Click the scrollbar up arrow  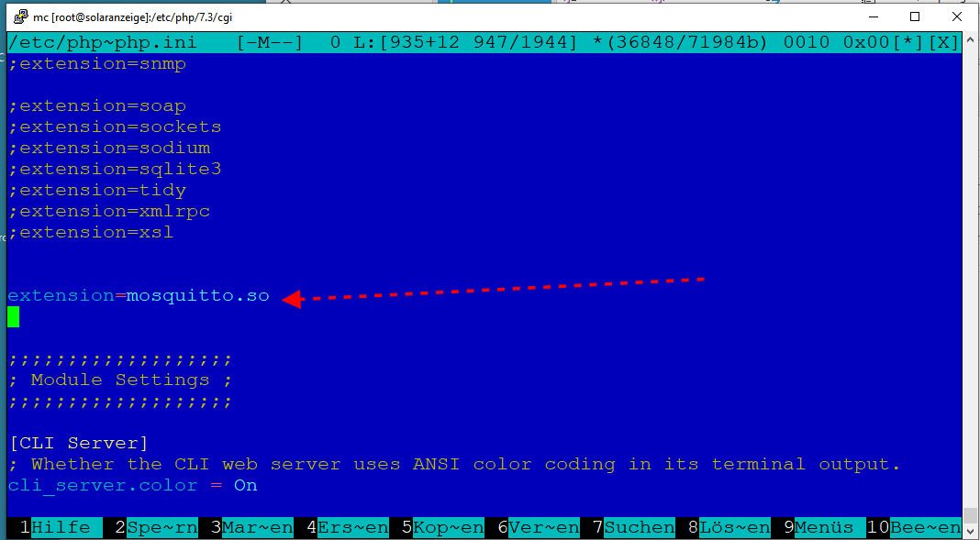pyautogui.click(x=971, y=39)
